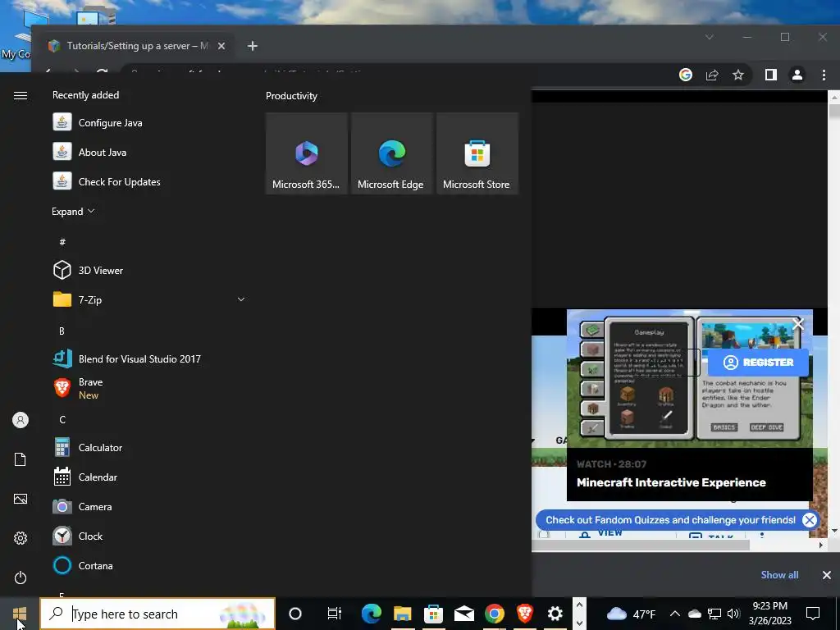Viewport: 840px width, 630px height.
Task: Open the clock showing 9:23 PM
Action: tap(769, 614)
